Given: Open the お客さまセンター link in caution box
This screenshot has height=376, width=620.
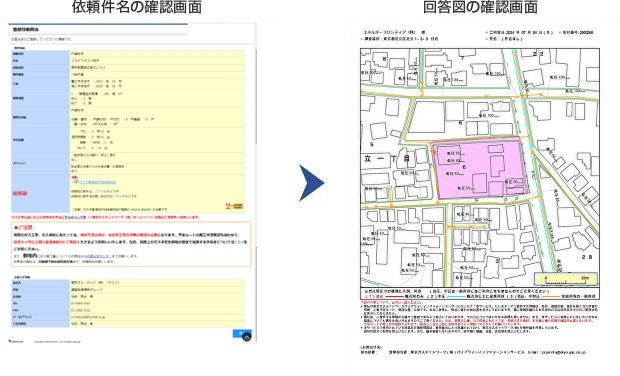Looking at the screenshot, I should (99, 256).
